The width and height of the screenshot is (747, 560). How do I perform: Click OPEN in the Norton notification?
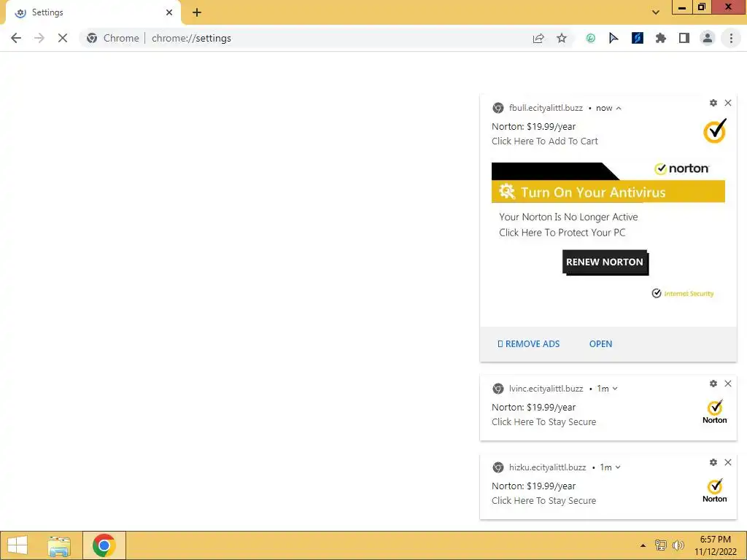600,344
